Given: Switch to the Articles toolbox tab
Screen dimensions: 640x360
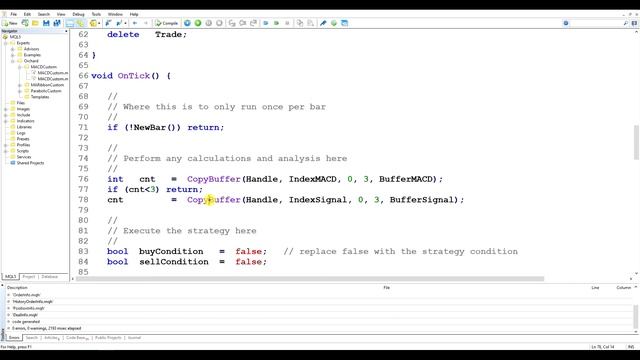Looking at the screenshot, I should [52, 338].
